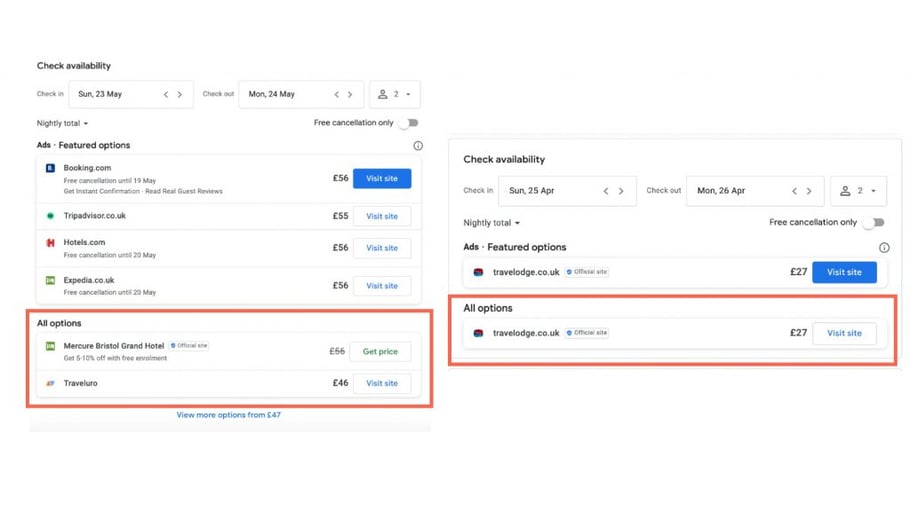The width and height of the screenshot is (910, 505).
Task: Click travelodge logo icon under All options
Action: coord(478,333)
